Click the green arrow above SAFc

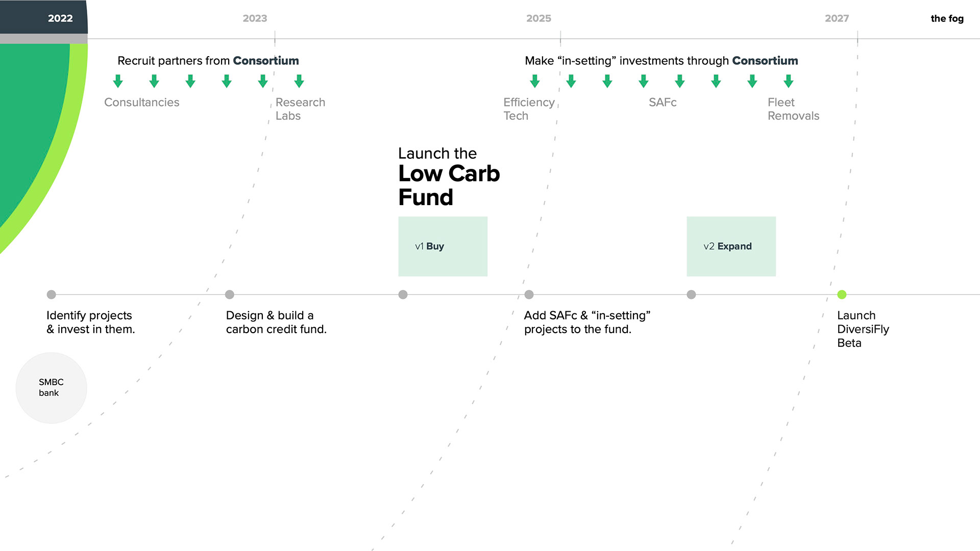[680, 81]
